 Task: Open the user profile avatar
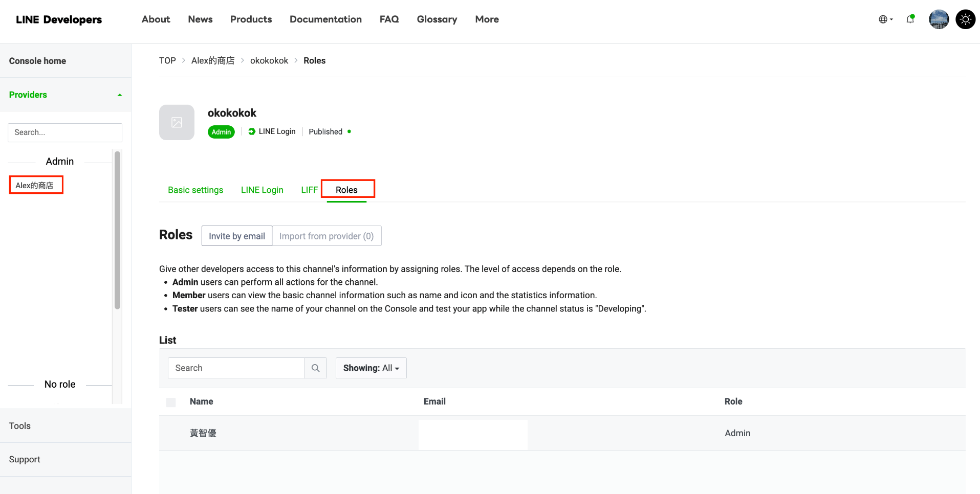(939, 19)
